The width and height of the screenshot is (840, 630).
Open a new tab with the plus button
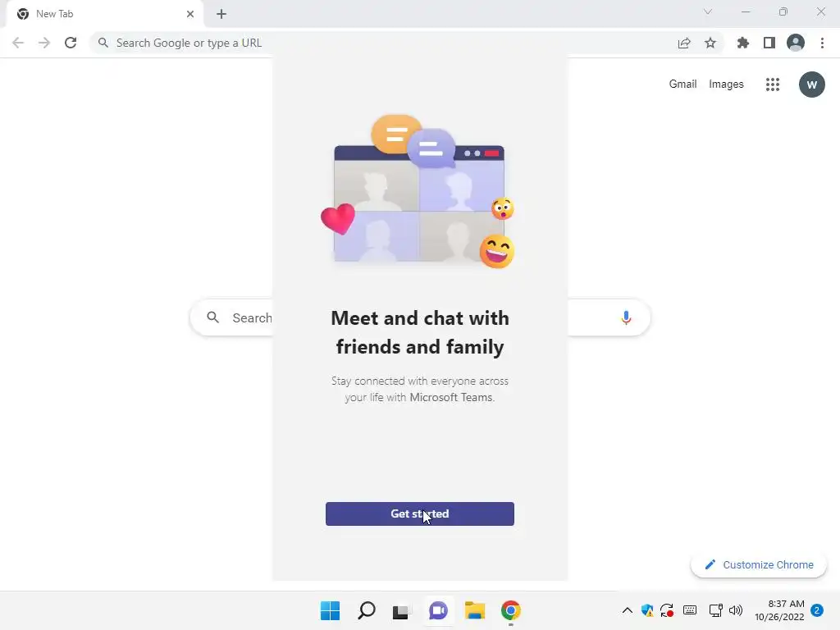click(x=221, y=14)
